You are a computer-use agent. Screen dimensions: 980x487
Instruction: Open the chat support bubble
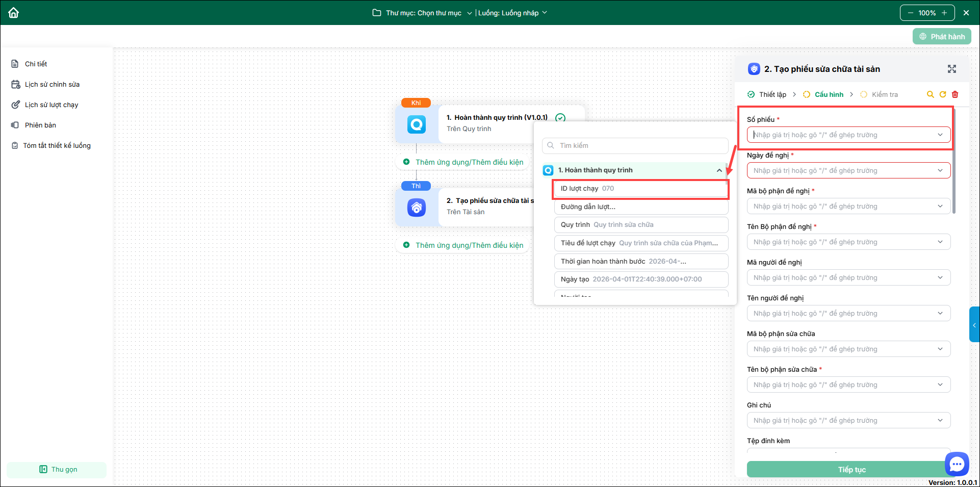[957, 464]
